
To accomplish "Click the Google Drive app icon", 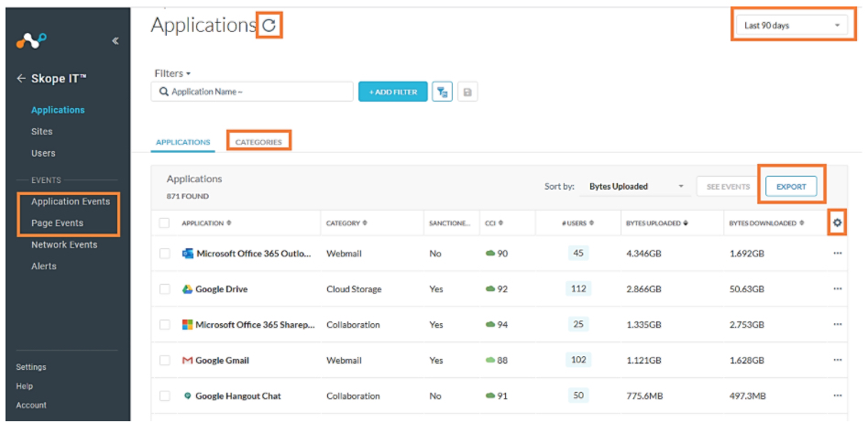I will [x=188, y=289].
